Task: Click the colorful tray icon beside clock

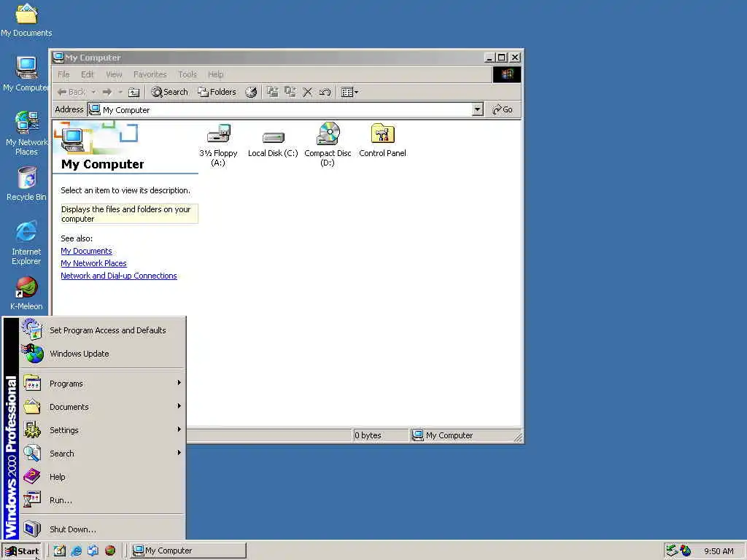Action: pyautogui.click(x=685, y=551)
